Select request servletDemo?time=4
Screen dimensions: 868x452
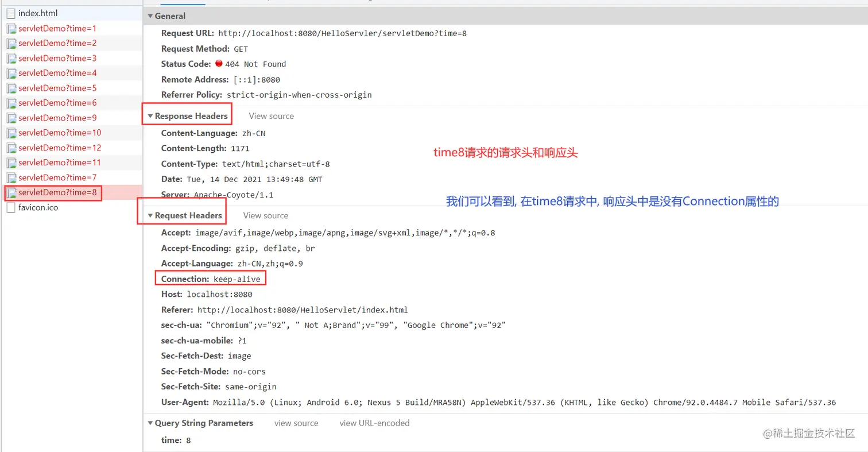coord(71,73)
